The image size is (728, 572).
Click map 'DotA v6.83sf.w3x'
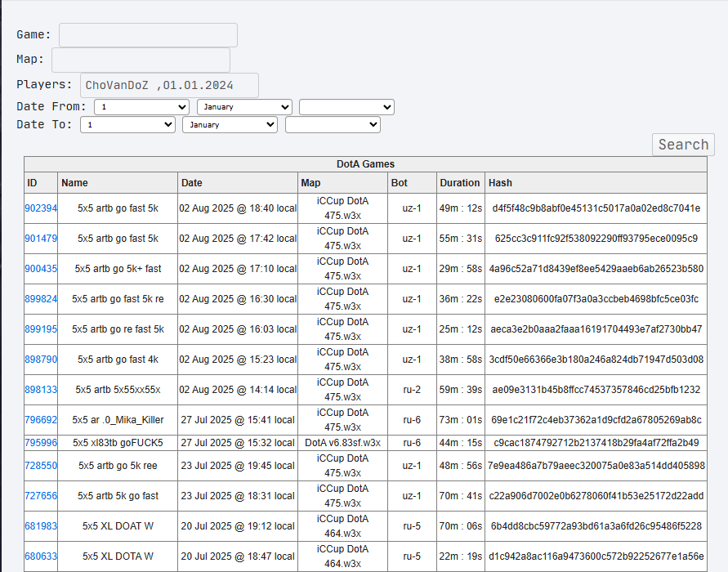click(342, 442)
